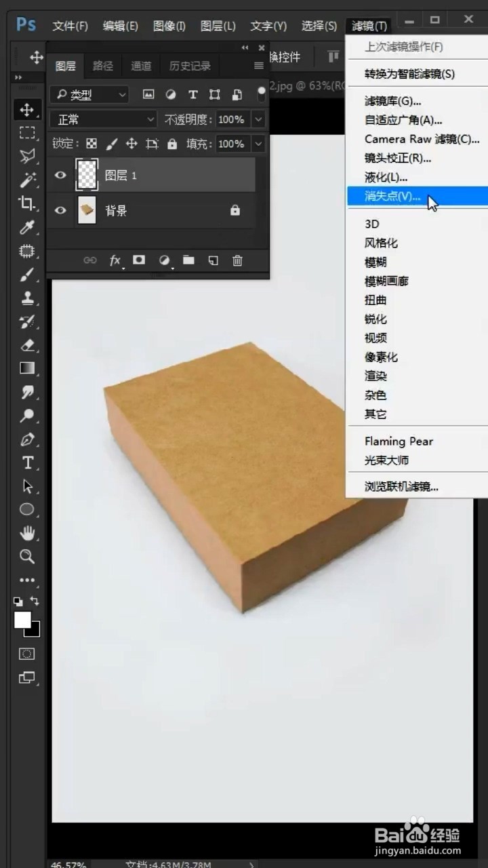Select the Brush tool
This screenshot has height=868, width=488.
(x=26, y=275)
